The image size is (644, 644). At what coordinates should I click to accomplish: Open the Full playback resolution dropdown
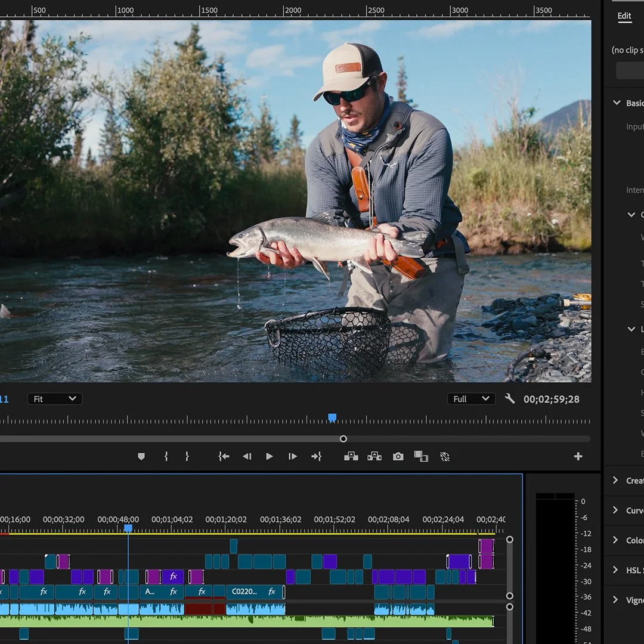pos(471,398)
